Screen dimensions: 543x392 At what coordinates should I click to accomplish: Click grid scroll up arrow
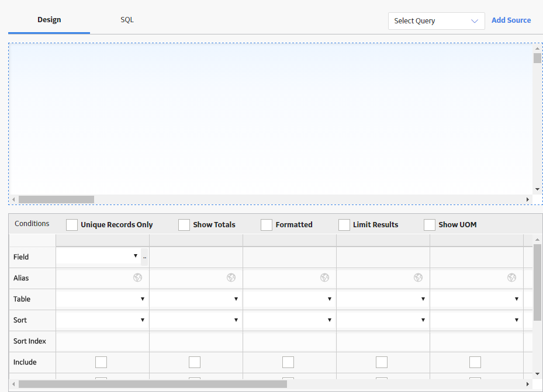click(x=537, y=240)
